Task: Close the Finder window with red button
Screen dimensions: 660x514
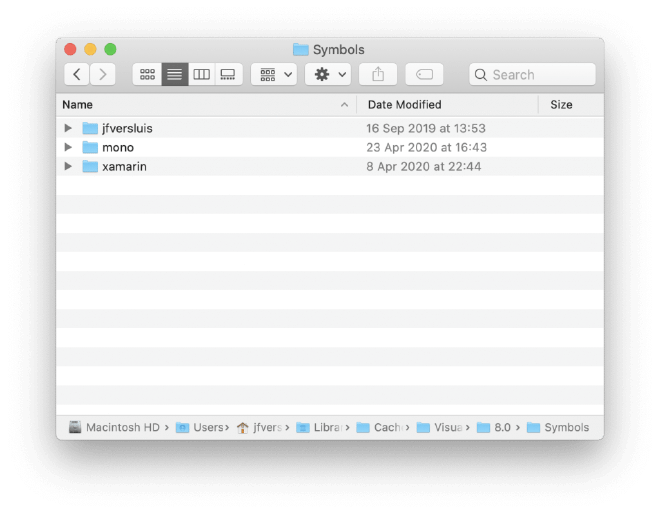Action: coord(70,49)
